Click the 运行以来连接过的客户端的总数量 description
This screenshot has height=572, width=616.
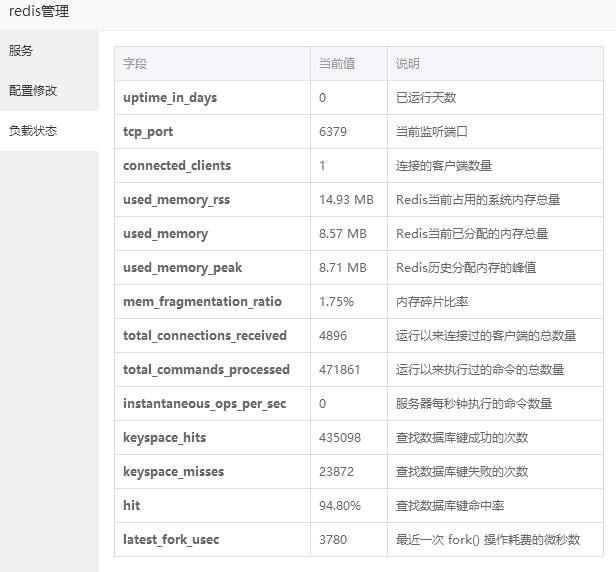coord(486,336)
